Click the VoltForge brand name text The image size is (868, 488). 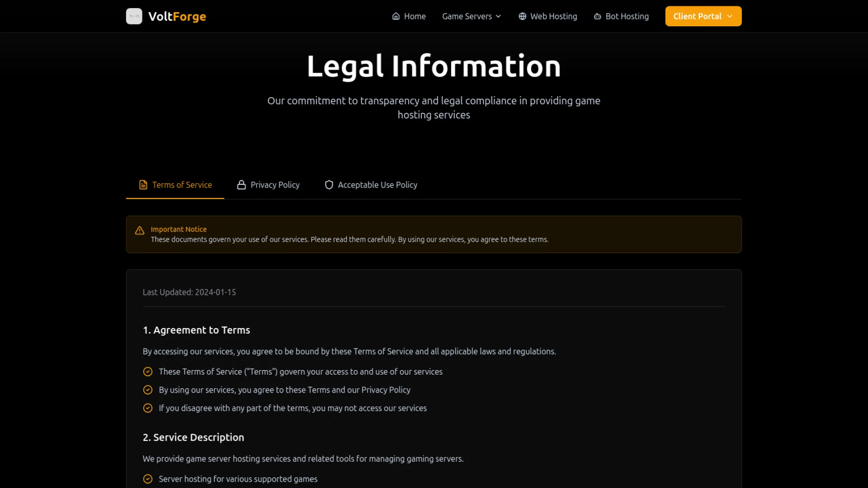point(177,16)
